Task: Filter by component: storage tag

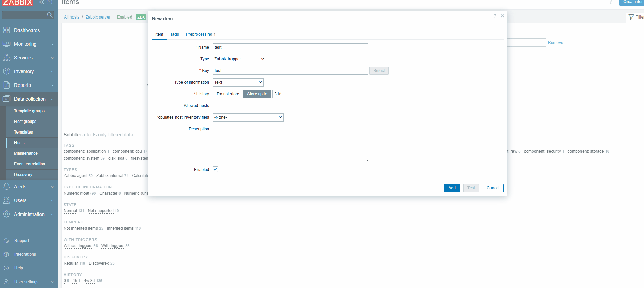Action: 586,151
